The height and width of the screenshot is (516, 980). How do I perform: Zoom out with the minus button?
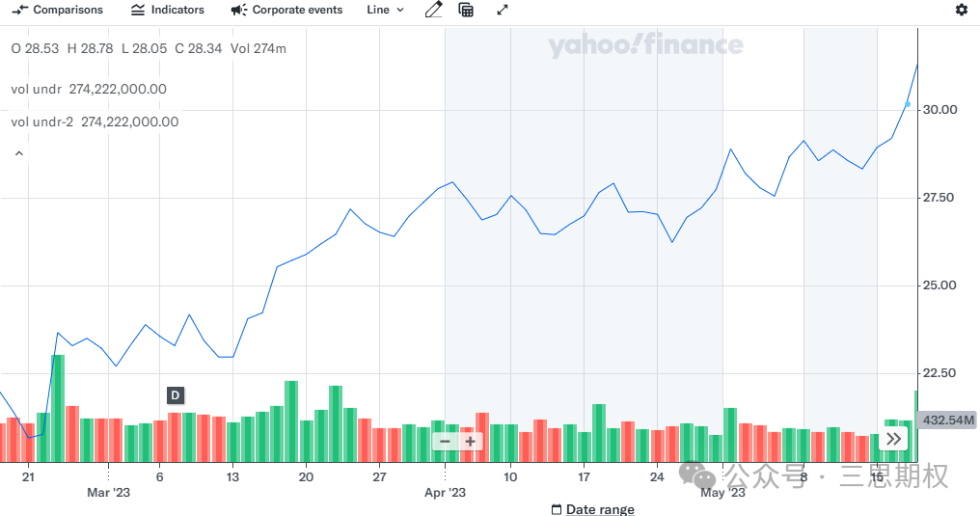[445, 442]
